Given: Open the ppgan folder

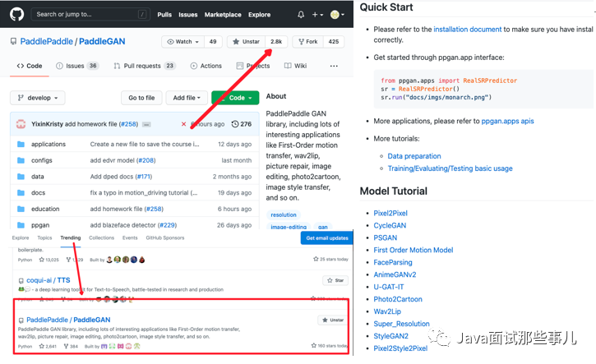Looking at the screenshot, I should point(40,225).
